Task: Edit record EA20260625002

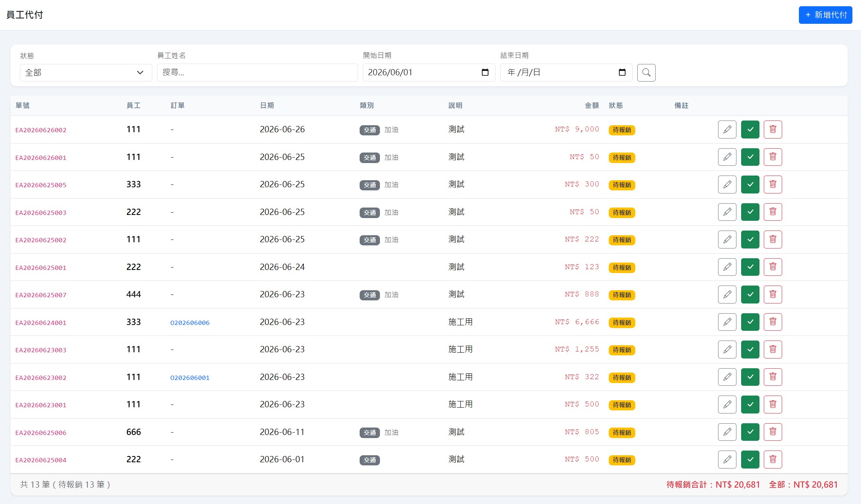Action: pyautogui.click(x=727, y=240)
